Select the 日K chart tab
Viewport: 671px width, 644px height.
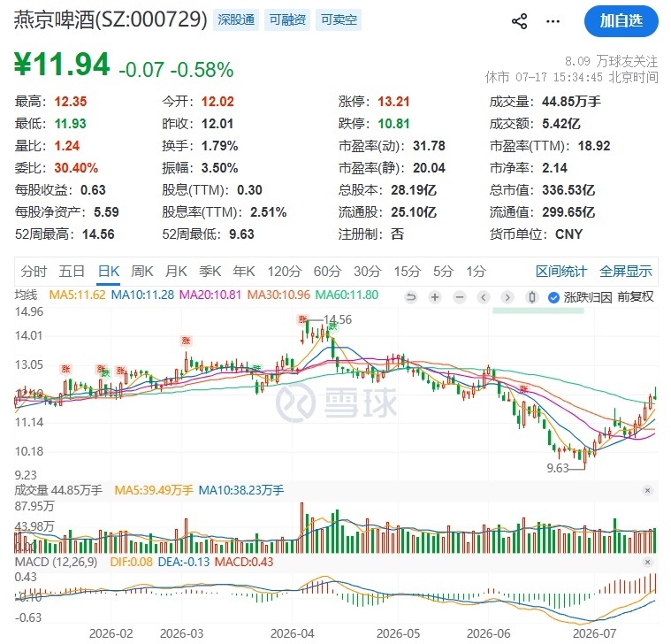(109, 271)
